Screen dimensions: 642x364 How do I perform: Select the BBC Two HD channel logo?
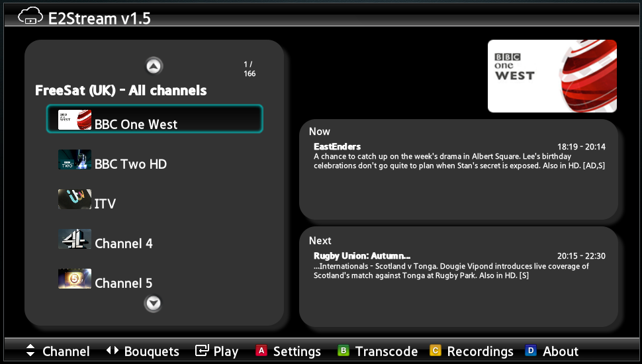75,159
